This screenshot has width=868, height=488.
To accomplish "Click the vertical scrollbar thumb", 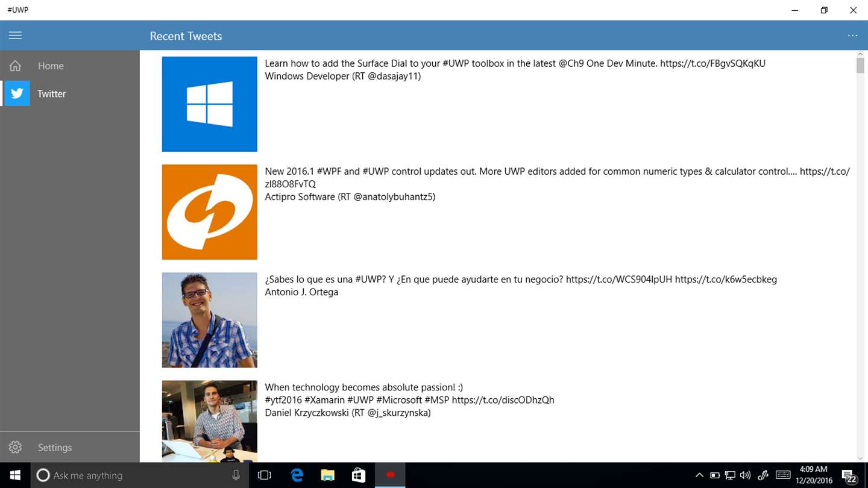I will pyautogui.click(x=860, y=66).
